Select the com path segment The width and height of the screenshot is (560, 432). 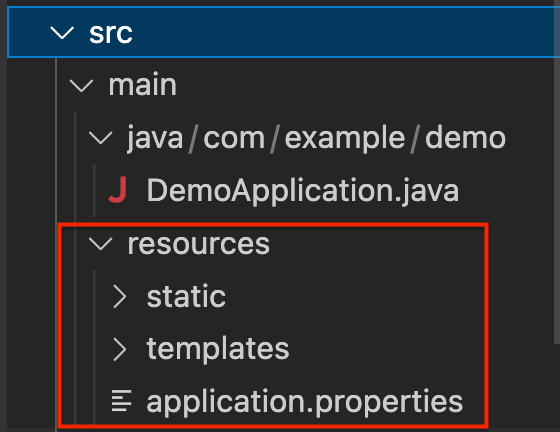pyautogui.click(x=234, y=138)
